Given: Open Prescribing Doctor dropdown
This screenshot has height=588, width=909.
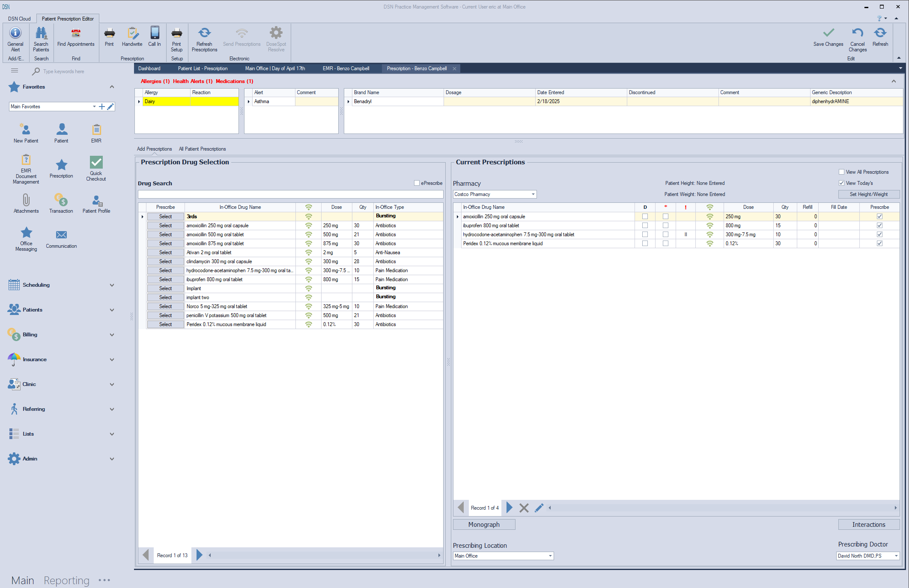Looking at the screenshot, I should coord(896,556).
